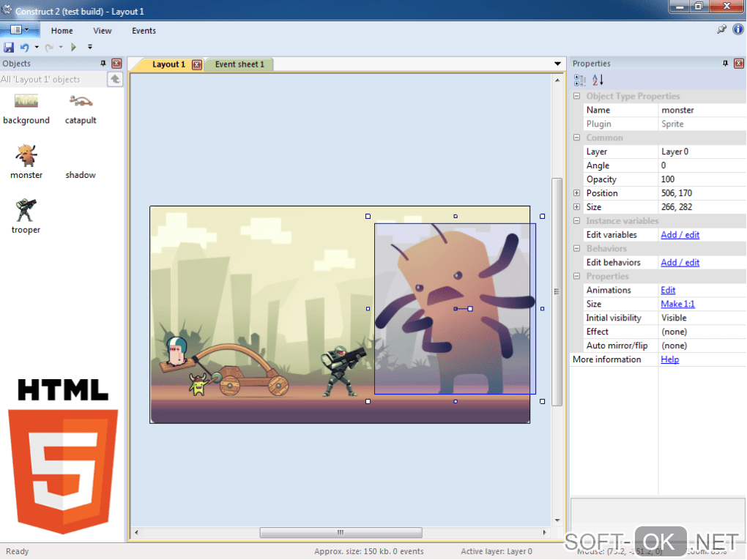Click the Animations Edit link
This screenshot has width=747, height=560.
pos(668,290)
